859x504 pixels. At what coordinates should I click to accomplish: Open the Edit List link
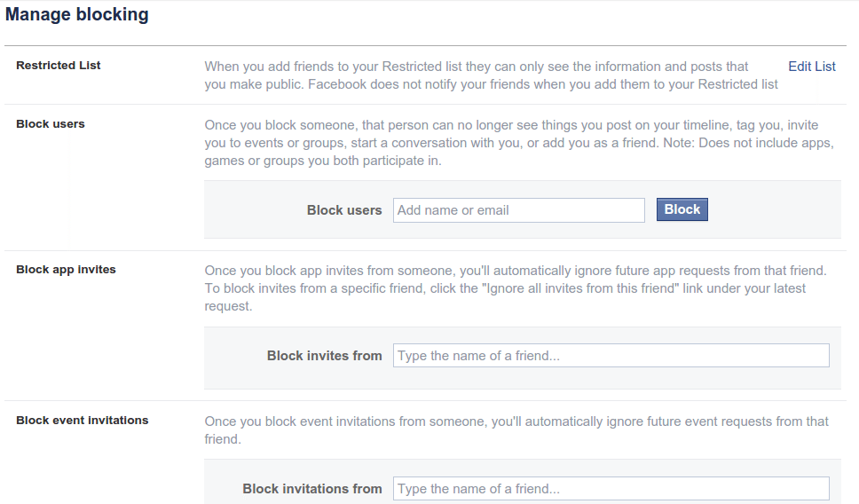[x=811, y=67]
